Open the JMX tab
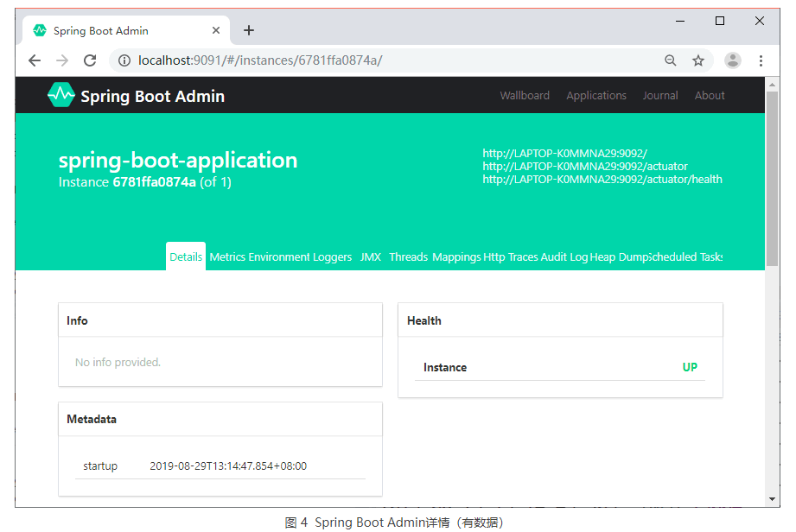This screenshot has height=532, width=796. (371, 256)
